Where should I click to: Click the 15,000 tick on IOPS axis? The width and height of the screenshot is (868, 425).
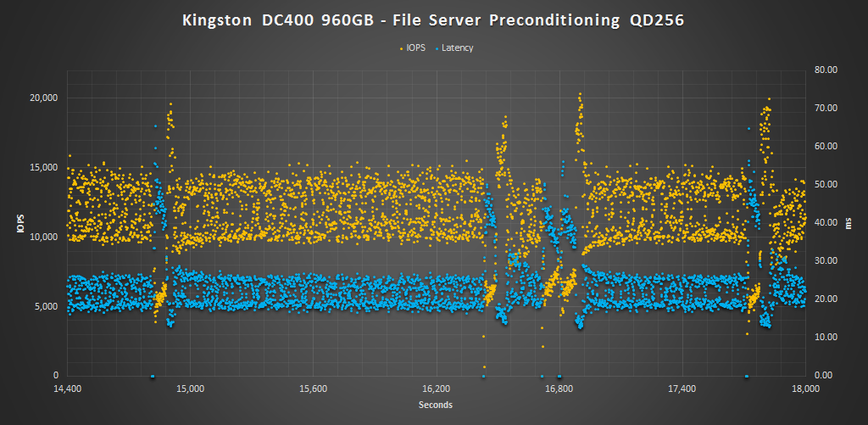(x=43, y=167)
